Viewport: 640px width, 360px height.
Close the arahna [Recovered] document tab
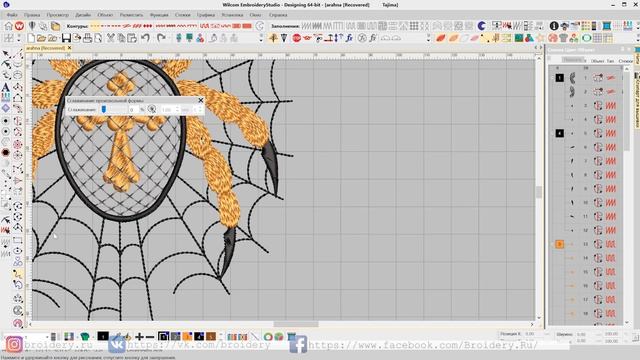pyautogui.click(x=69, y=48)
